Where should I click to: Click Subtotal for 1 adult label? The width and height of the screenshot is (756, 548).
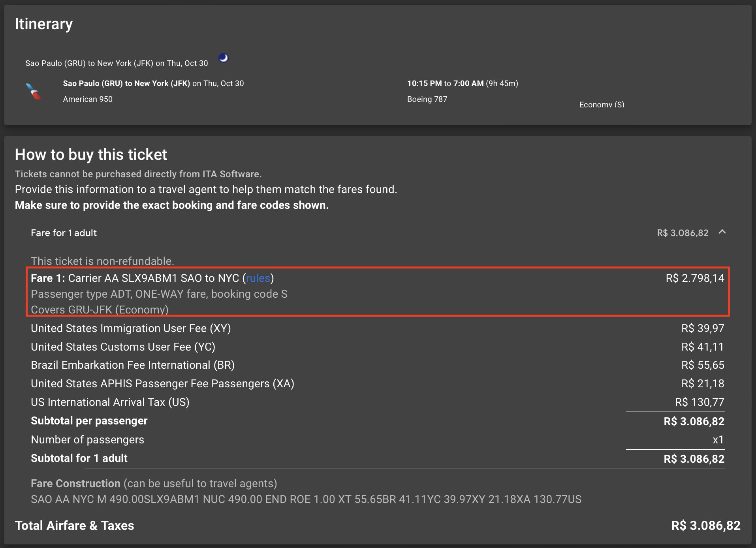(79, 458)
